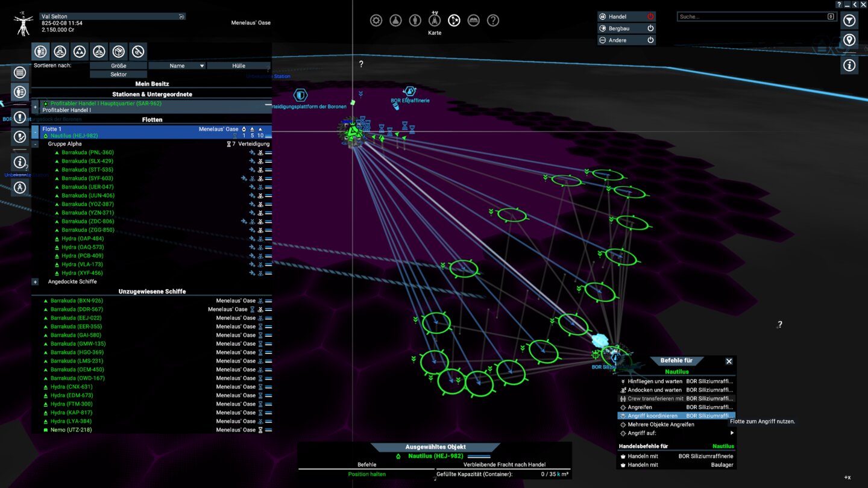Expand the 'Angriff auf:' submenu arrow
Screen dimensions: 868x488
[732, 433]
